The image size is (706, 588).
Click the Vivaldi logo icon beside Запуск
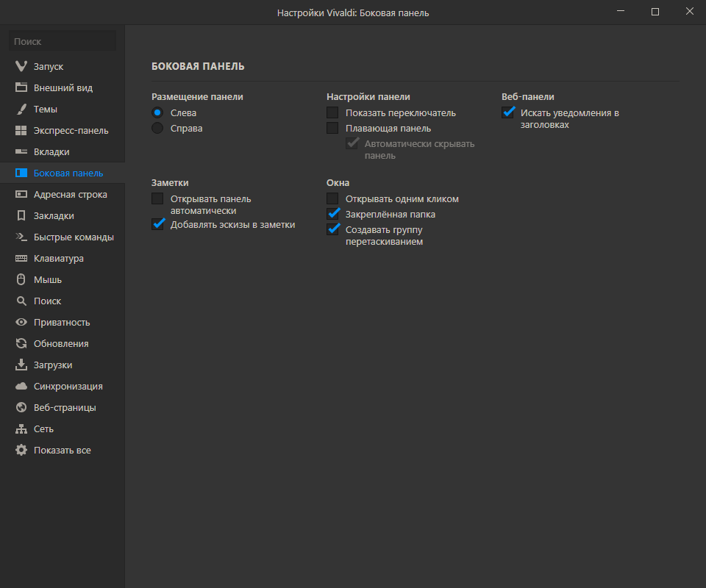pos(21,66)
